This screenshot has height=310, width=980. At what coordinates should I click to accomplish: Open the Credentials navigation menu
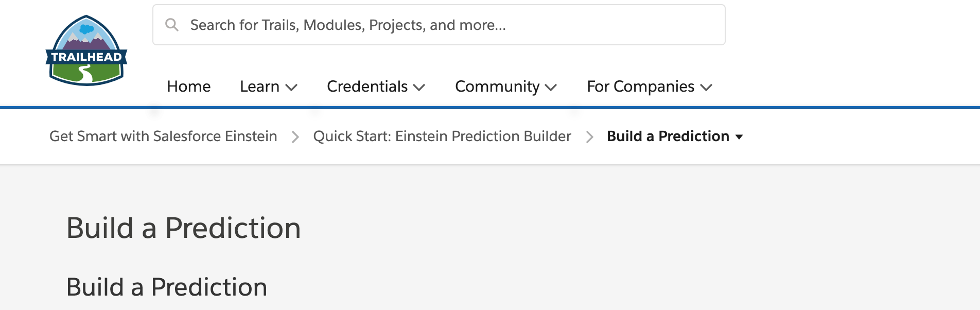(x=367, y=87)
